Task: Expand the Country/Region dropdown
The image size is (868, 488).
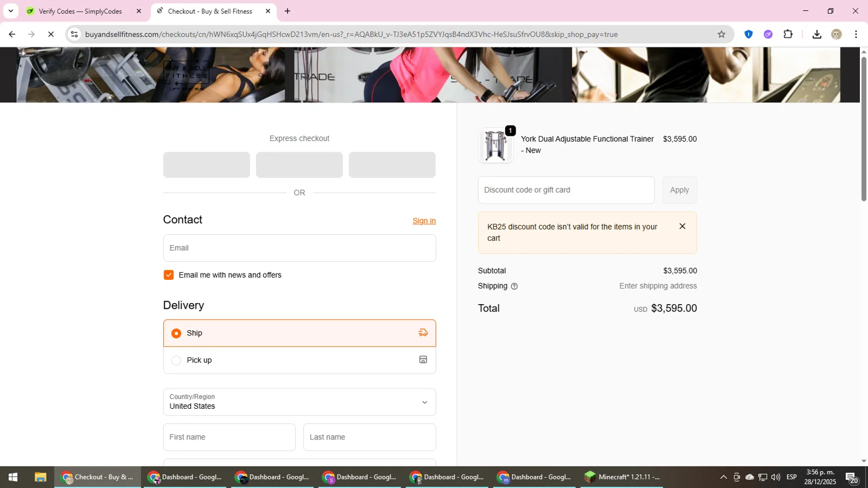Action: (x=299, y=402)
